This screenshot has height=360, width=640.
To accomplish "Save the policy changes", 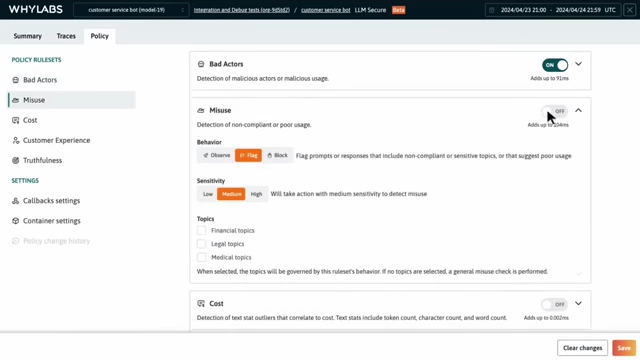I will pos(624,348).
